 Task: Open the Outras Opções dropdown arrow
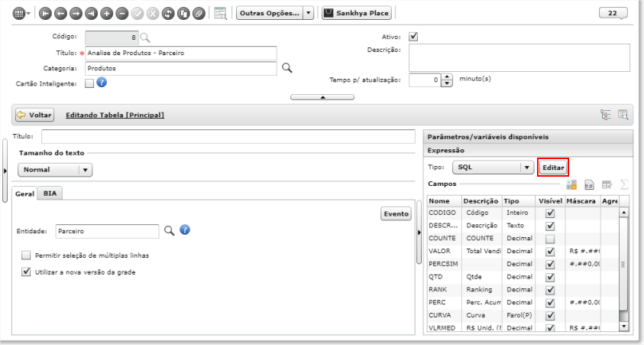(309, 13)
